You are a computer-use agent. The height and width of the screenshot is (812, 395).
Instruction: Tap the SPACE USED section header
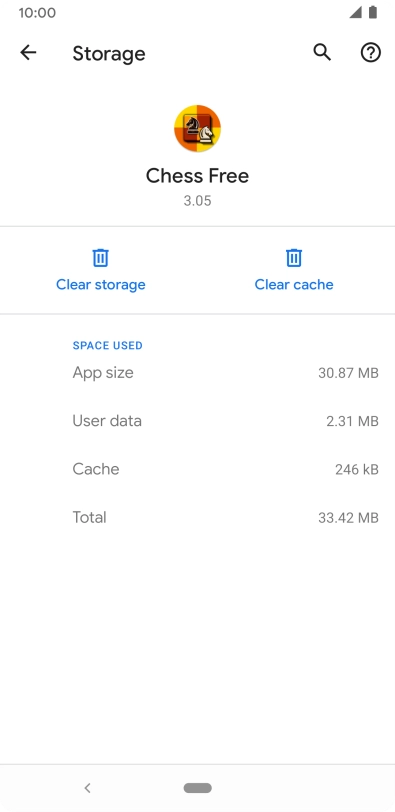tap(108, 345)
